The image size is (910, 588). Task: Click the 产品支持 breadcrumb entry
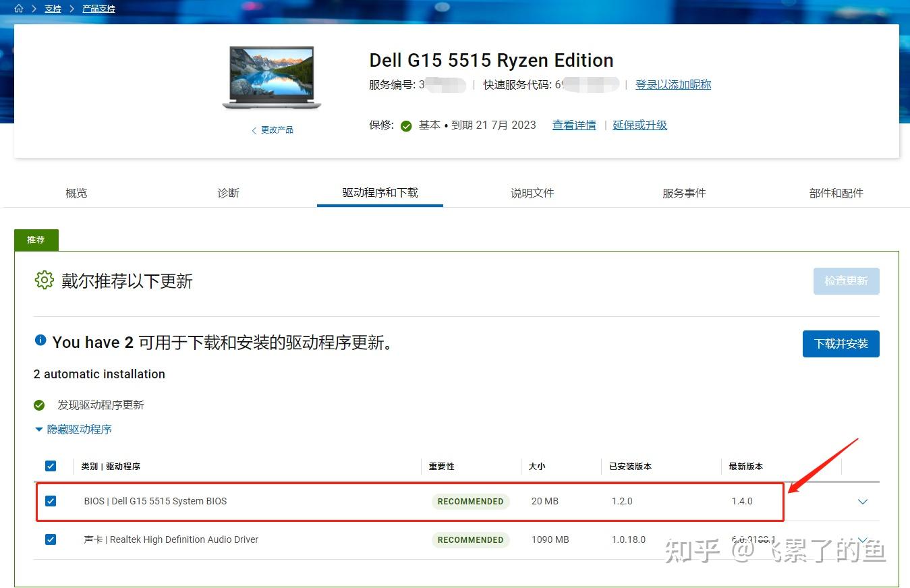tap(98, 8)
